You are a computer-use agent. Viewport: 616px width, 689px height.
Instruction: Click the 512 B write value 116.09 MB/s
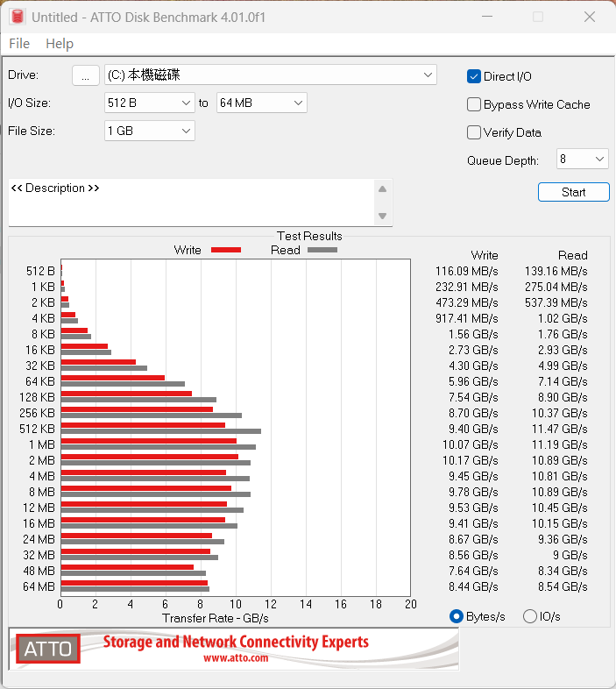click(467, 271)
